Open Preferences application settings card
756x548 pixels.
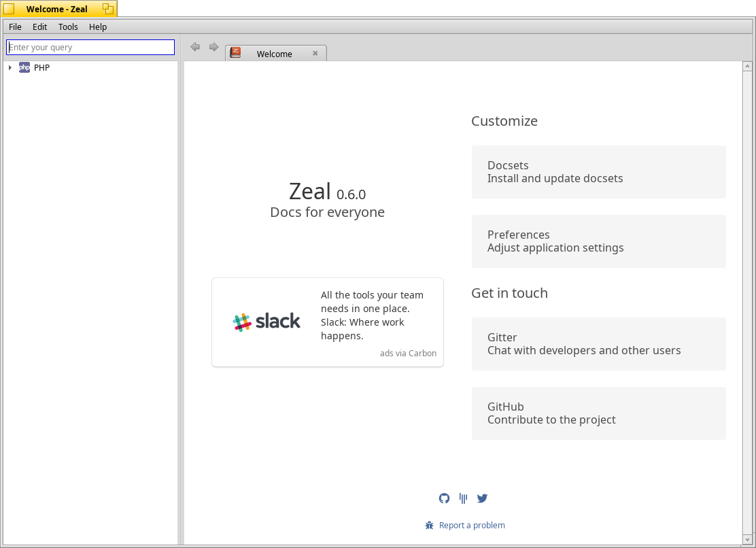pos(599,241)
